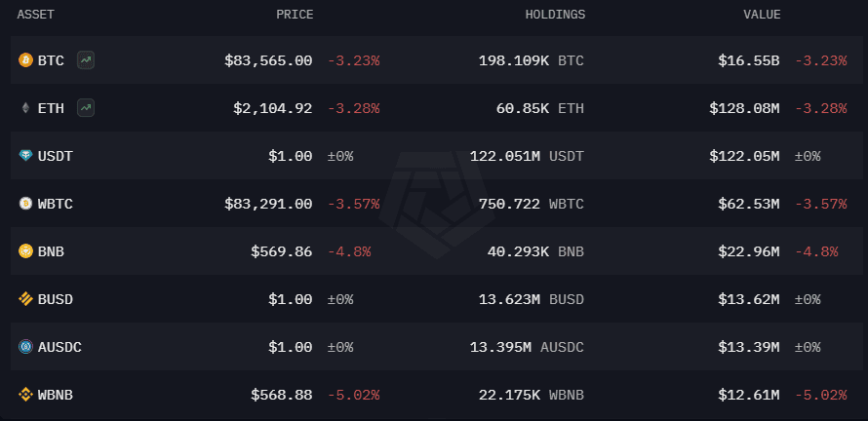This screenshot has width=868, height=421.
Task: Sort by the ASSET column header
Action: coord(35,15)
